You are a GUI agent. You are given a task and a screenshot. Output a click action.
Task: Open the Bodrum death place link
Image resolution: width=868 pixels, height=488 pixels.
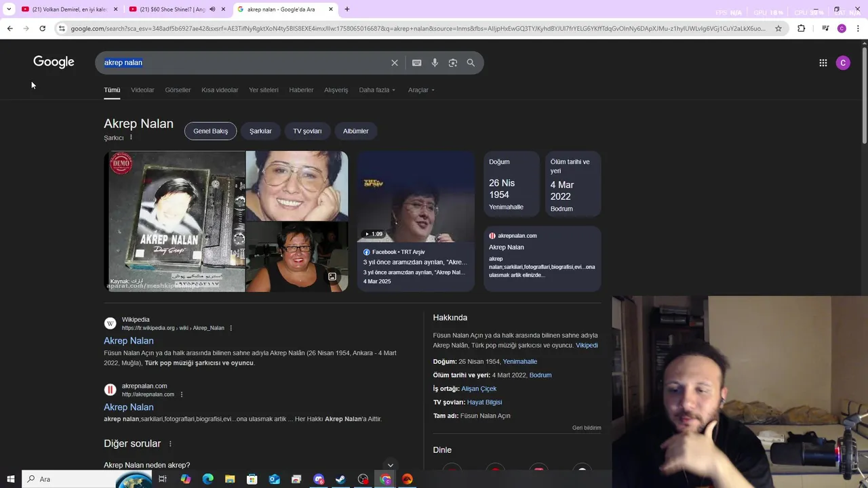click(540, 375)
